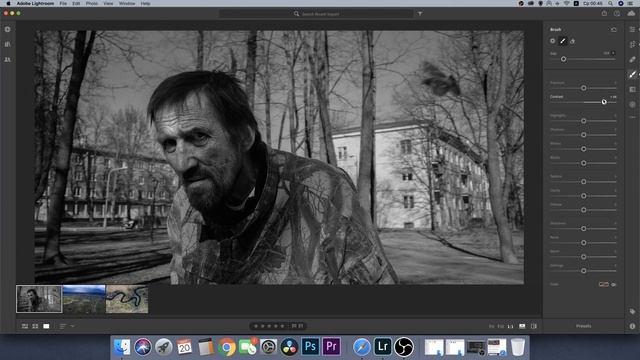
Task: Open the Edit menu
Action: point(76,3)
